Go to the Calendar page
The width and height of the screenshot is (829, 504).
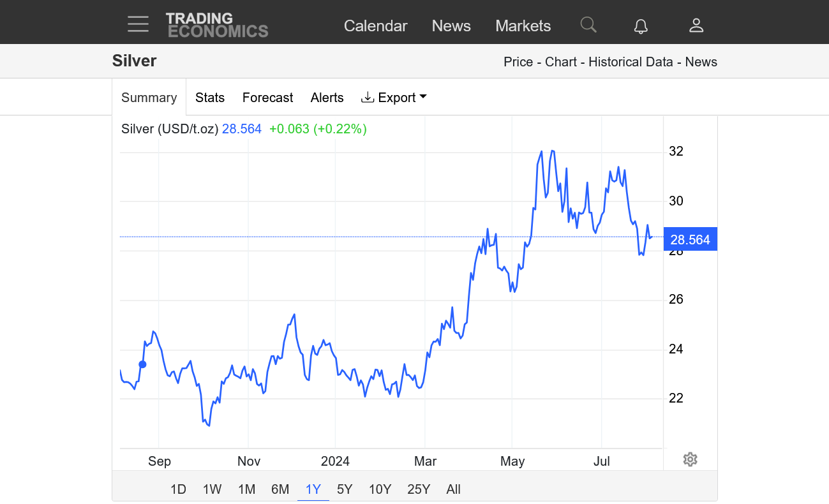tap(375, 26)
